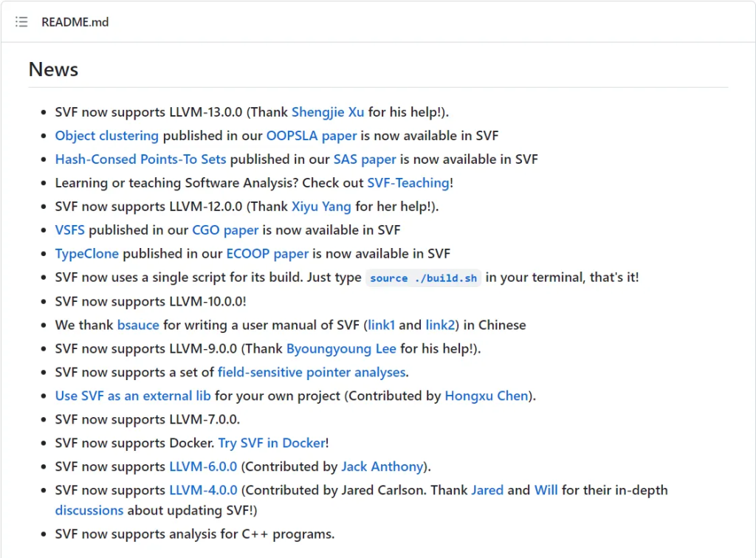The width and height of the screenshot is (756, 558).
Task: Follow the SAS paper link
Action: tap(365, 159)
